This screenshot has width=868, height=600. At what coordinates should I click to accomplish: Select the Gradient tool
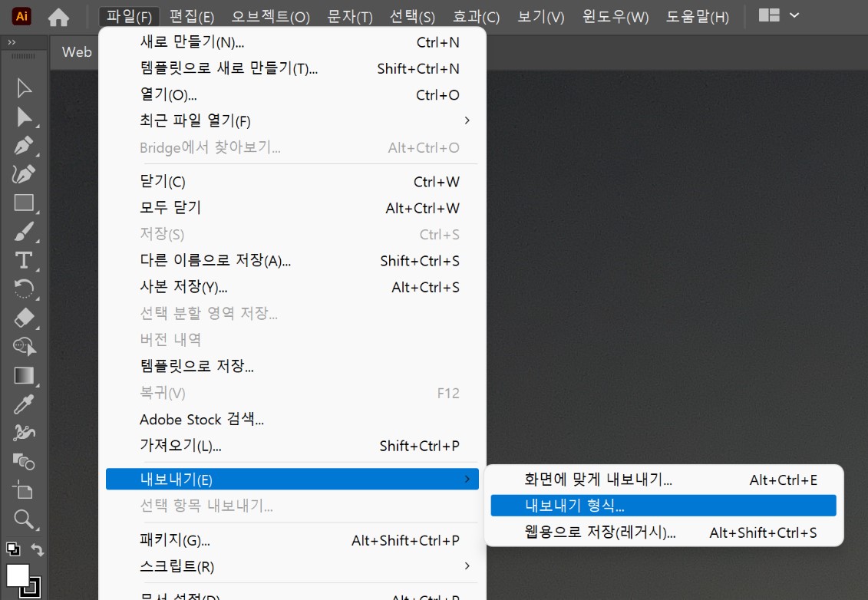pos(24,375)
